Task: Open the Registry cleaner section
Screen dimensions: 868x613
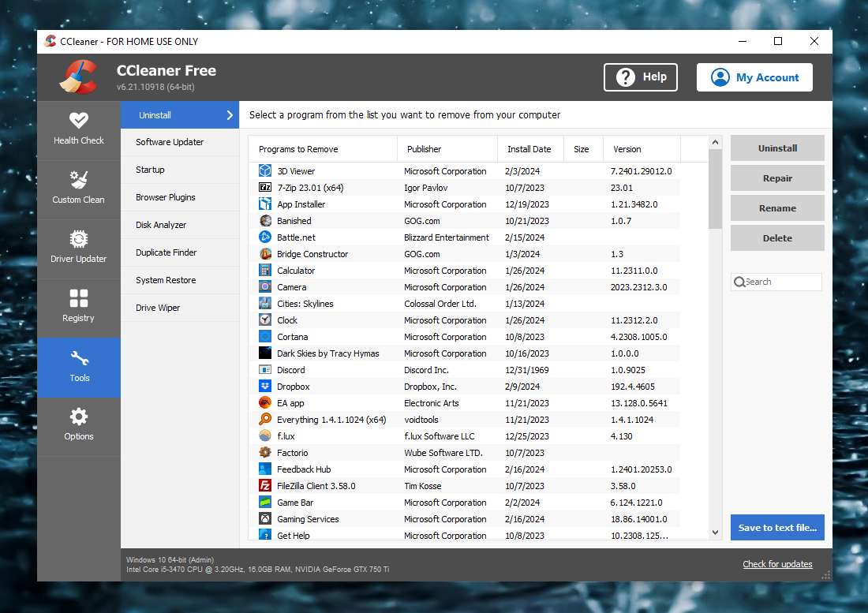Action: coord(79,307)
